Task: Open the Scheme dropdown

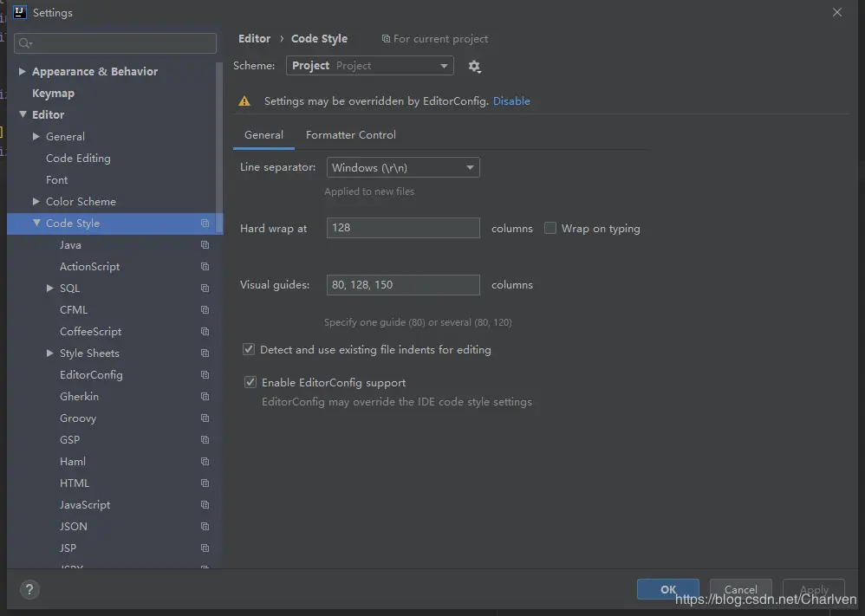Action: pos(369,66)
